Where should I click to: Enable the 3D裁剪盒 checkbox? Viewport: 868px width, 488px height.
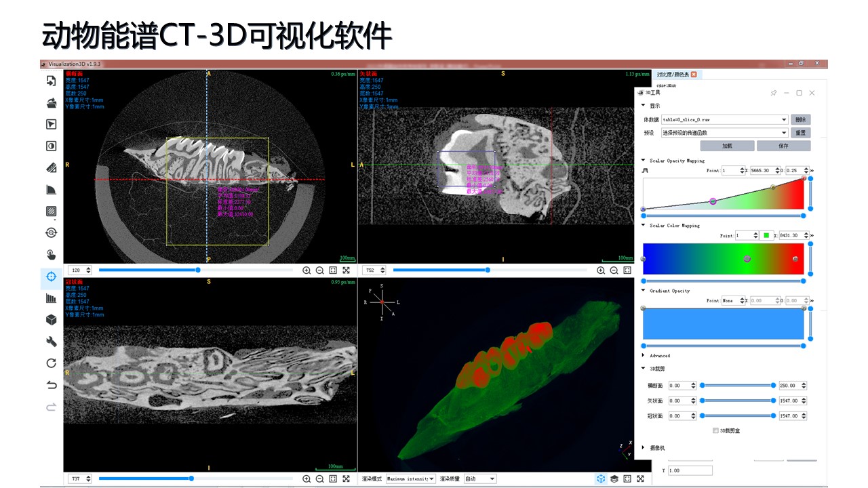pyautogui.click(x=716, y=430)
